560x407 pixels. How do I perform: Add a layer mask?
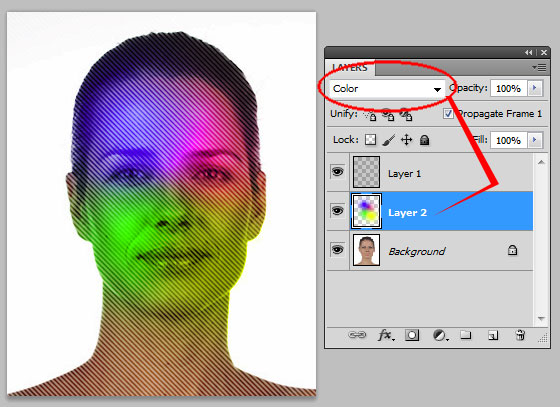[x=412, y=335]
